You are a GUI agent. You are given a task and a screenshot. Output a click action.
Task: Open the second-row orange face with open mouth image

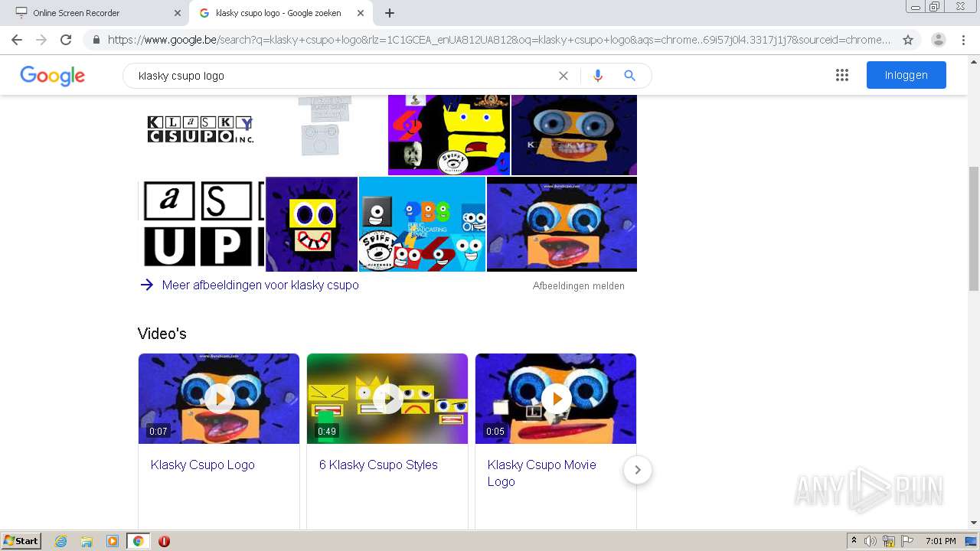pyautogui.click(x=562, y=224)
